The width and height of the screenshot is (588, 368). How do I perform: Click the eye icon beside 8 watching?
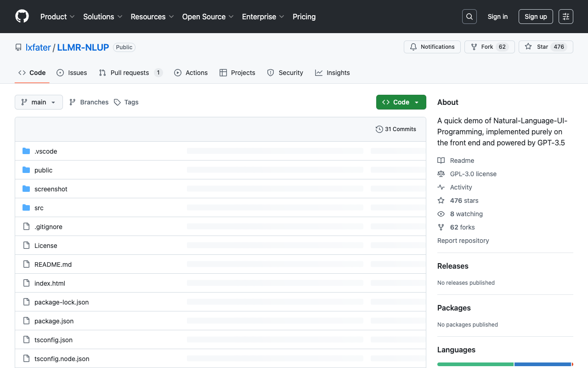[x=441, y=214]
